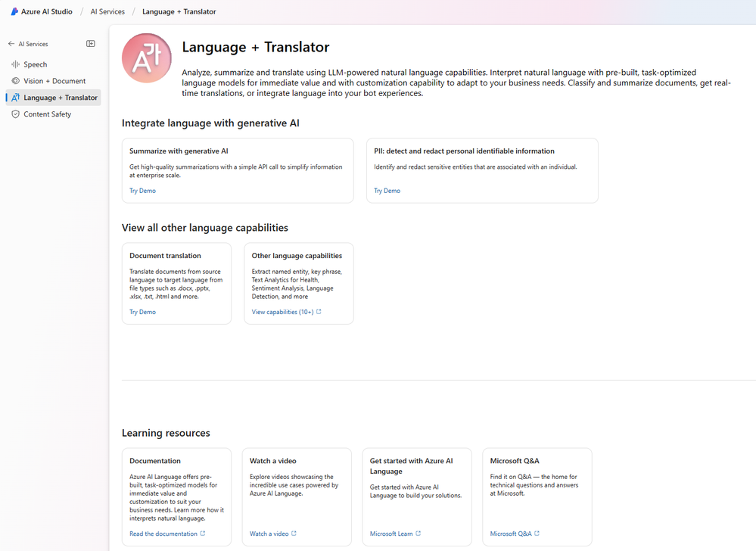Click external-link icon beside View capabilities
The width and height of the screenshot is (756, 551).
319,312
